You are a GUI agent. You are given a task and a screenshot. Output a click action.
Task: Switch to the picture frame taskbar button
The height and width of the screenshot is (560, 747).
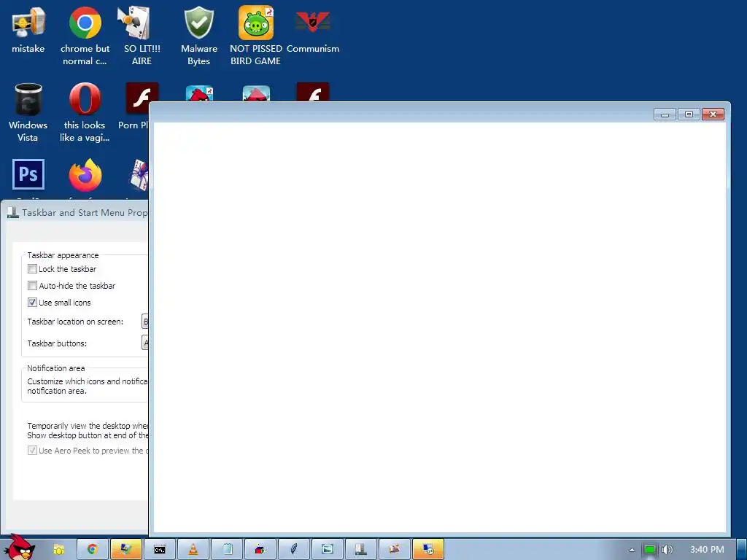coord(328,550)
